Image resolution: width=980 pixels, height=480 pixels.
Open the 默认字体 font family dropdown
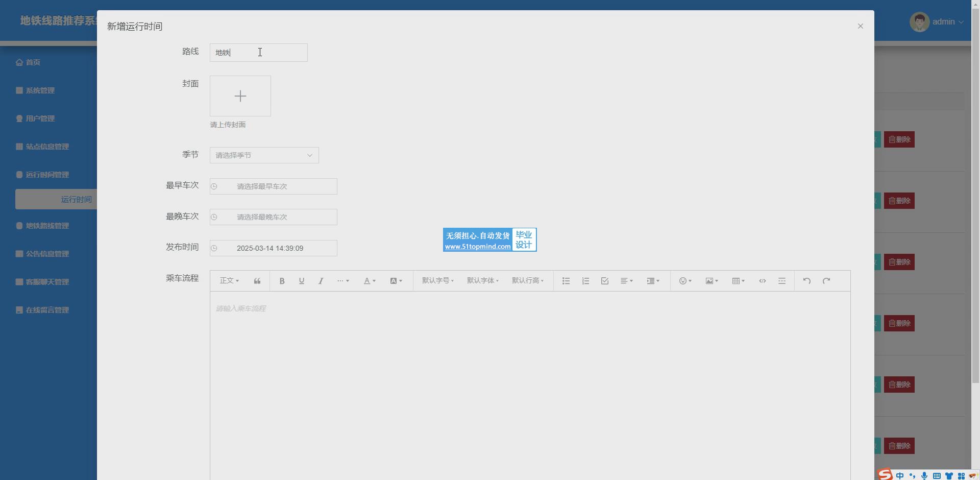coord(482,281)
